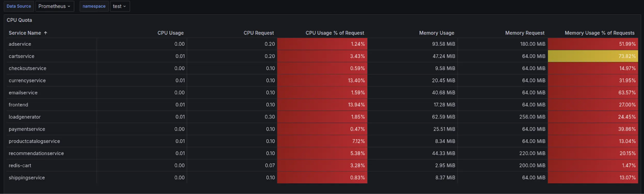Viewport: 644px width, 194px height.
Task: Sort the Memory Usage column
Action: (437, 33)
